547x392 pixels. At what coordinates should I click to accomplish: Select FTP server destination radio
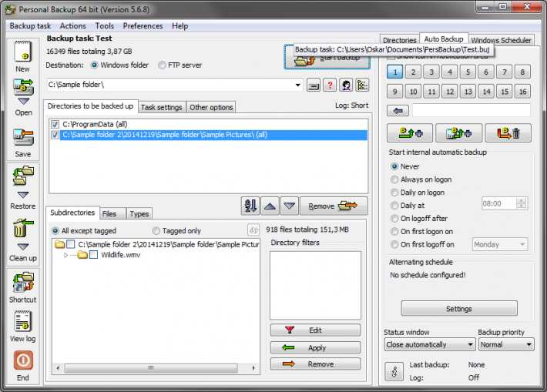pyautogui.click(x=162, y=65)
